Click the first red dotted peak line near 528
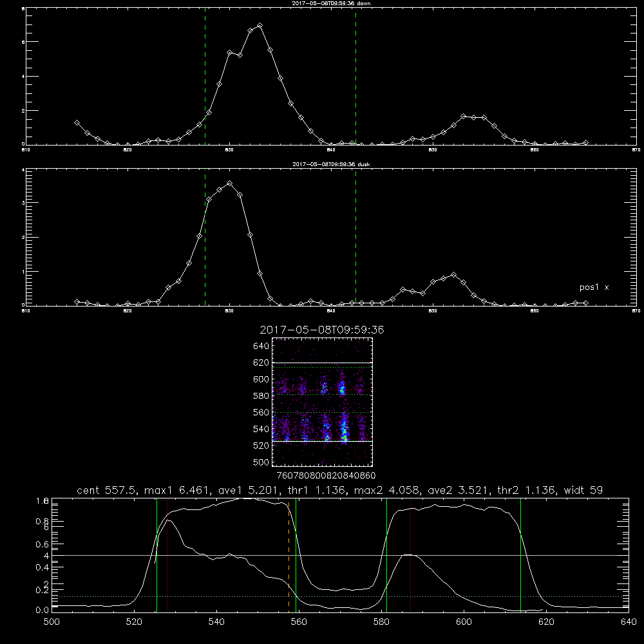644x644 pixels. pos(167,555)
